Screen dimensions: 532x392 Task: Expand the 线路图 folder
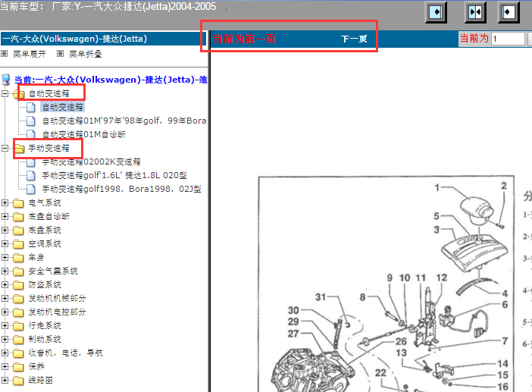point(5,380)
